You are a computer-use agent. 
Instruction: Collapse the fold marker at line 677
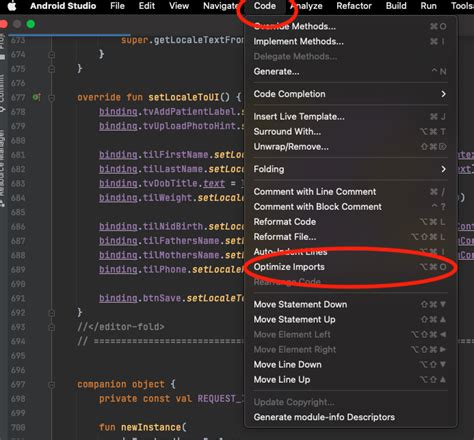(52, 98)
